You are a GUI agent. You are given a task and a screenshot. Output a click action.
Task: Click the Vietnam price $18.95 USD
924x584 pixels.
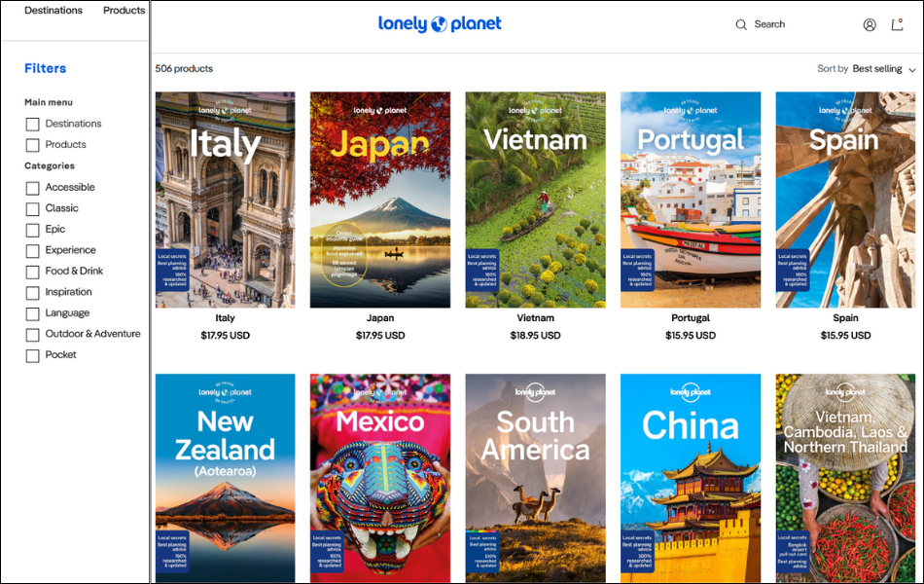coord(535,336)
